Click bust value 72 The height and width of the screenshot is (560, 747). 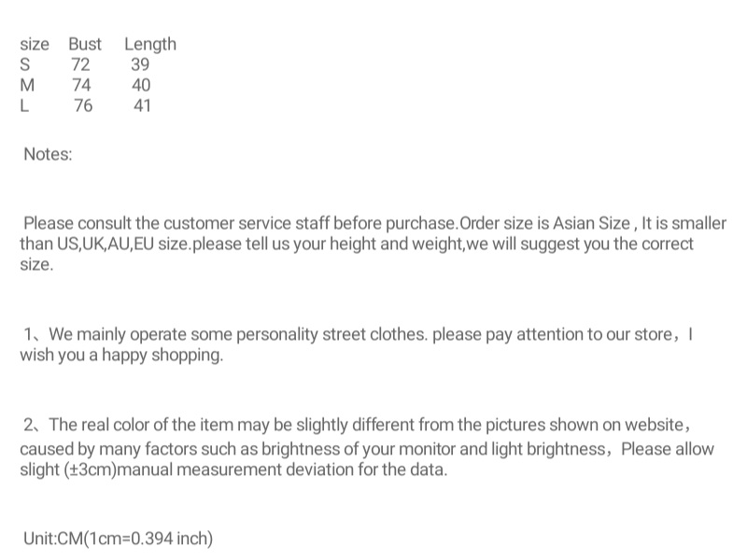pyautogui.click(x=80, y=64)
